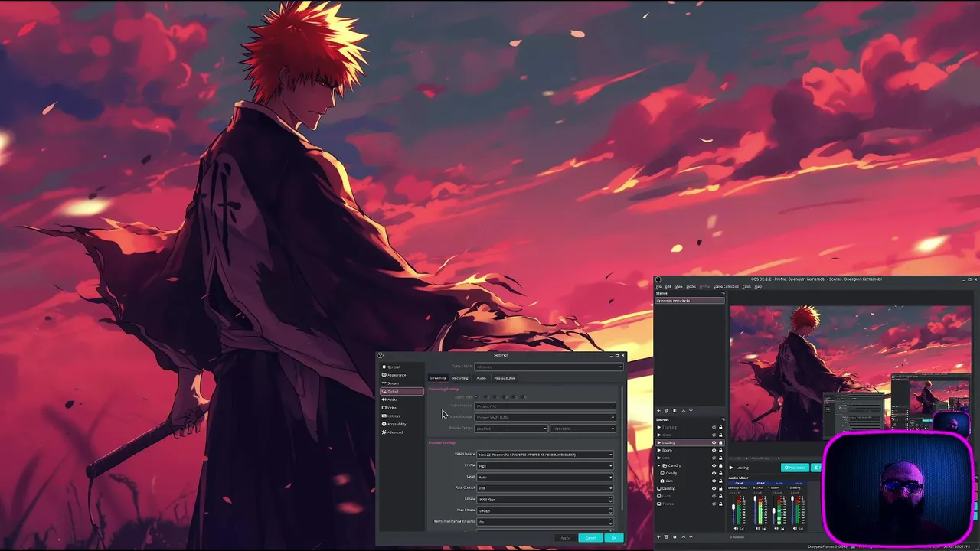Open General settings category icon
The width and height of the screenshot is (980, 551).
(384, 367)
